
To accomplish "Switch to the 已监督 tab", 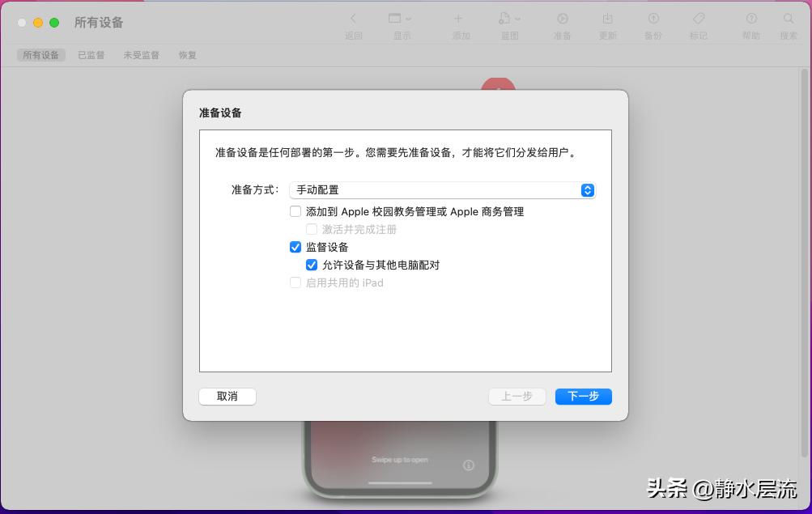I will 91,55.
